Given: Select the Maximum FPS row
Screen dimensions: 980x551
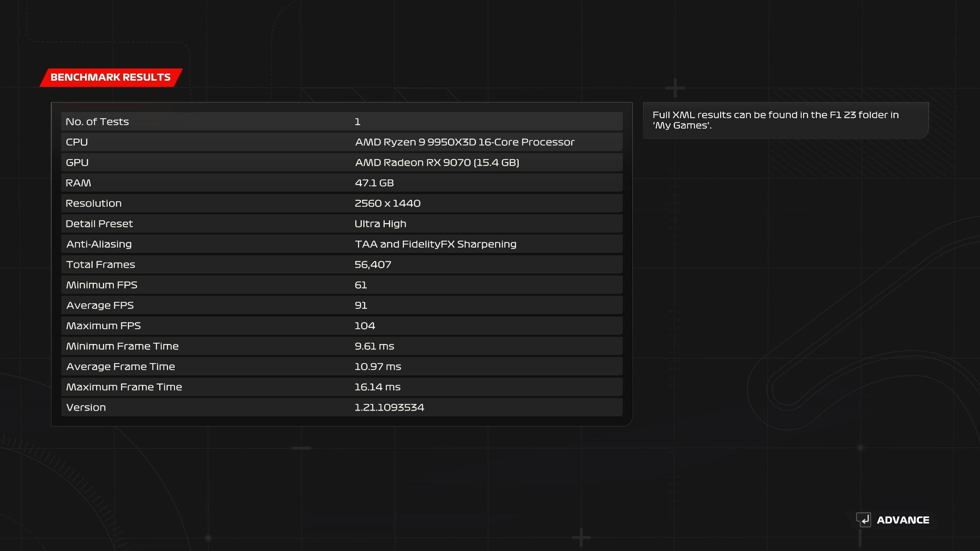Looking at the screenshot, I should 341,326.
